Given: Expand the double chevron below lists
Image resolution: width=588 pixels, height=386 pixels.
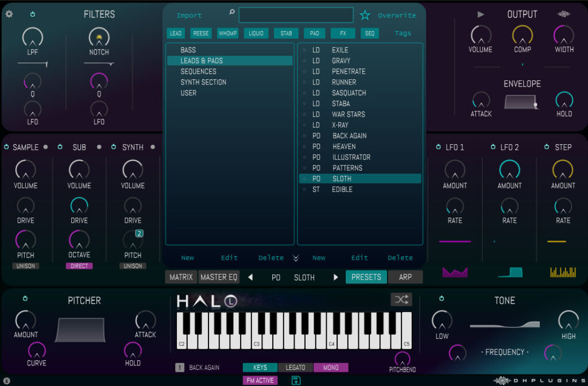Looking at the screenshot, I should [296, 258].
